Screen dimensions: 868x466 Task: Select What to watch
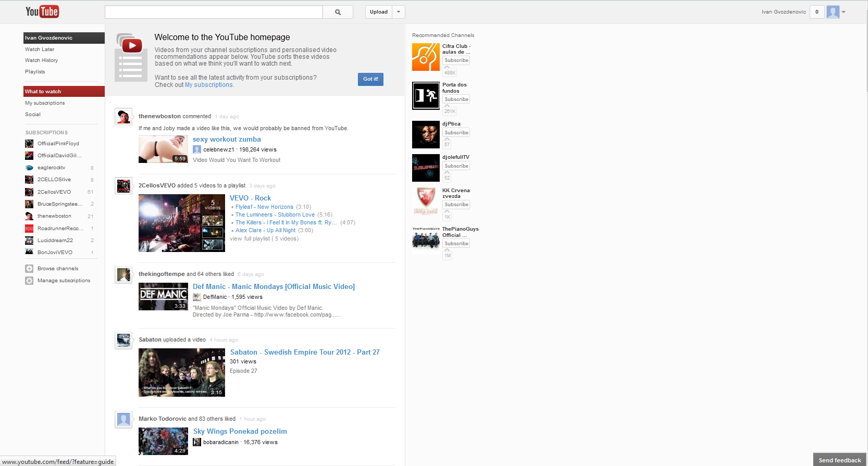(x=64, y=92)
